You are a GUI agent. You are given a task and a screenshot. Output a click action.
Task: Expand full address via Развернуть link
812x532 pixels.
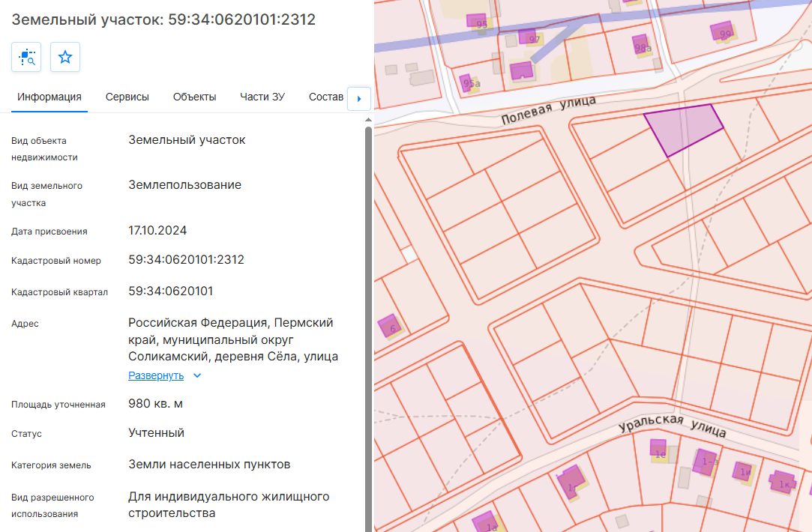156,375
